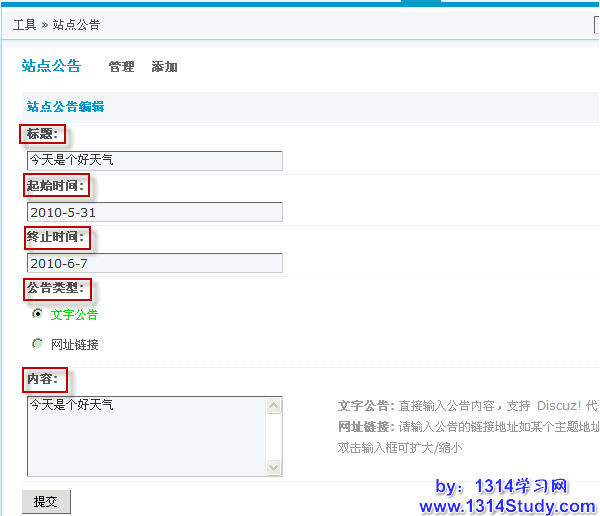This screenshot has height=516, width=600.
Task: Click the textarea scrollbar up arrow
Action: tap(274, 406)
